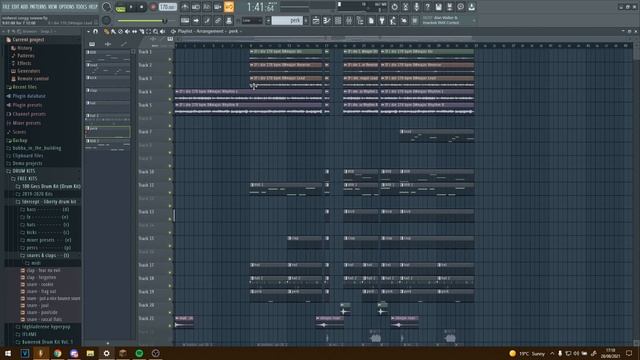Open the question mark help icon

(427, 7)
